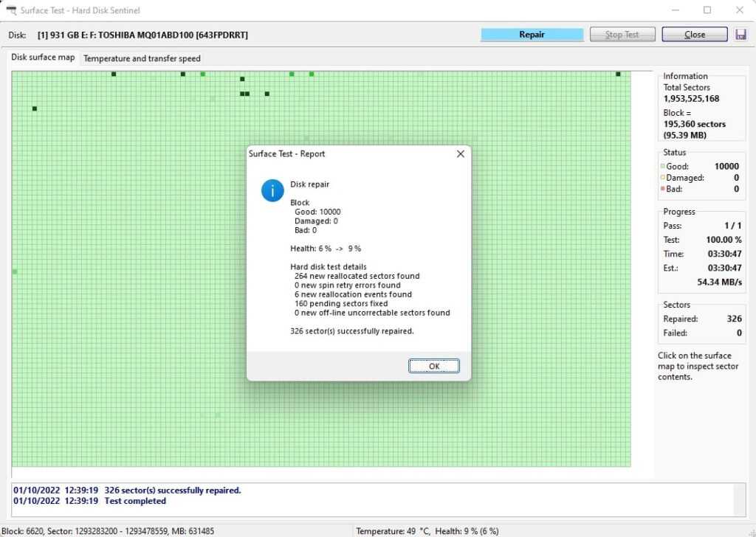Click the Pass value 1 / 1
The height and width of the screenshot is (537, 756).
[733, 226]
